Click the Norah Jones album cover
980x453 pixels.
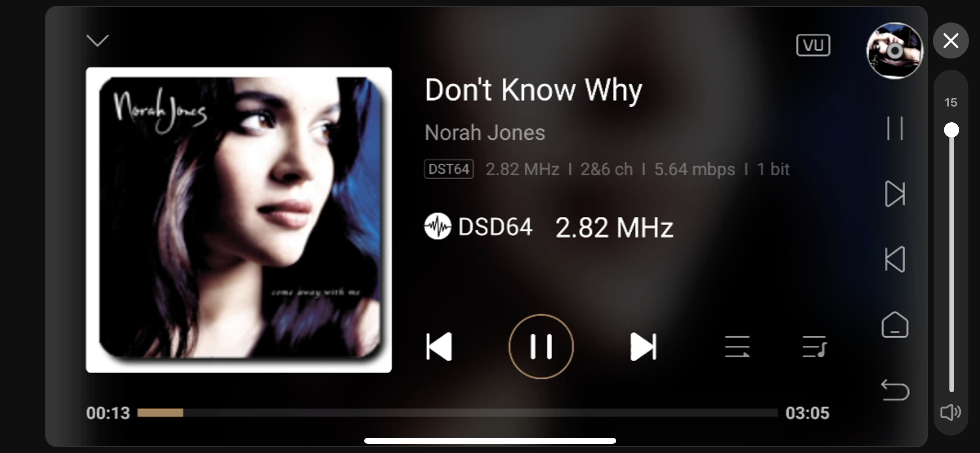click(239, 220)
